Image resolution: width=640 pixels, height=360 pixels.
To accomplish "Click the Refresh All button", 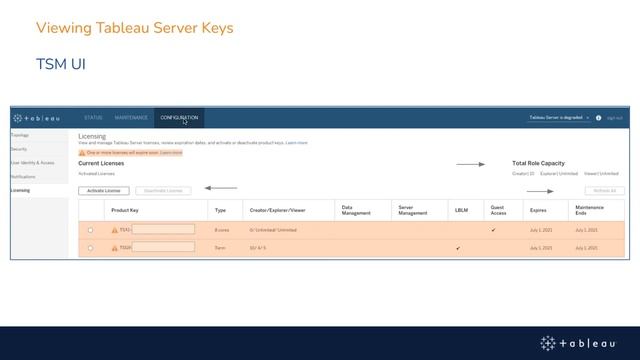I will [x=604, y=191].
